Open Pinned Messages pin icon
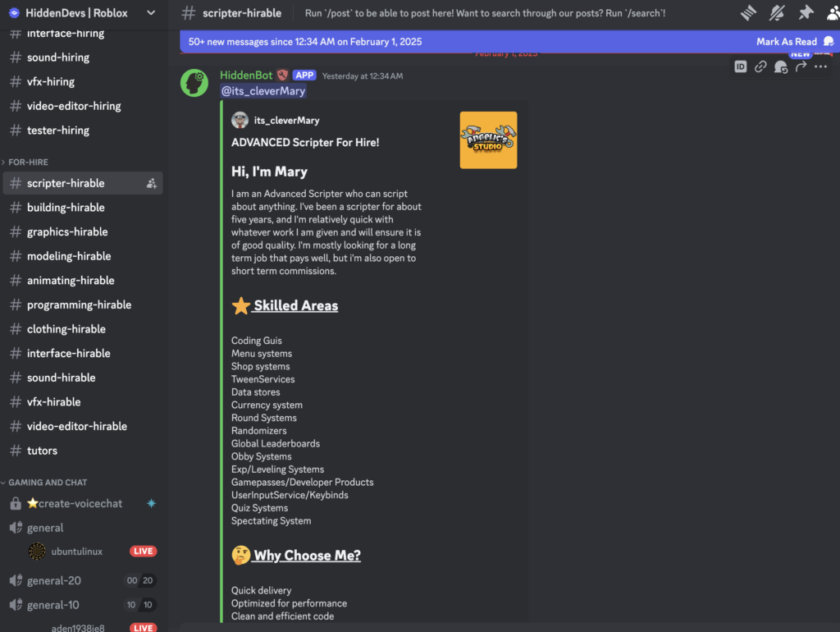The image size is (840, 632). pyautogui.click(x=806, y=13)
